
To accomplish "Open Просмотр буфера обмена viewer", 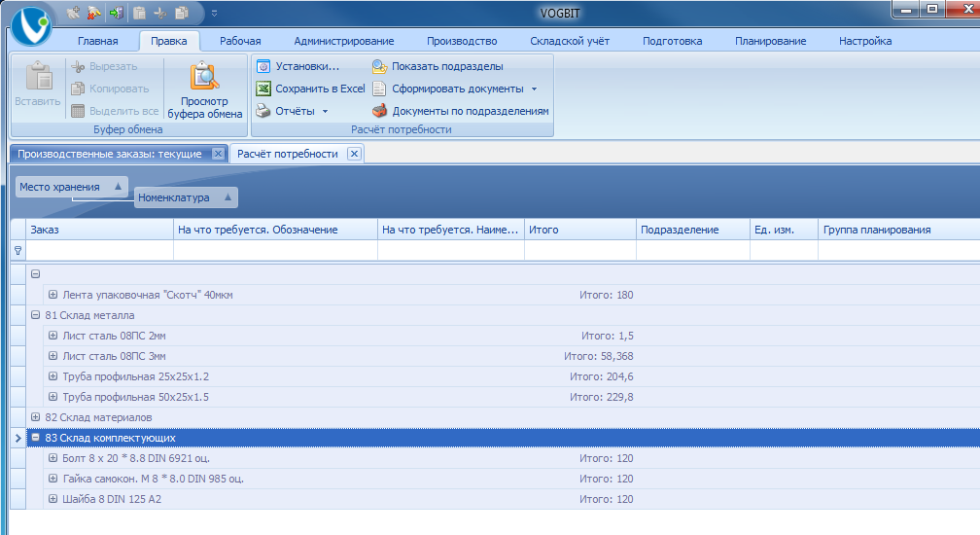I will click(x=204, y=89).
